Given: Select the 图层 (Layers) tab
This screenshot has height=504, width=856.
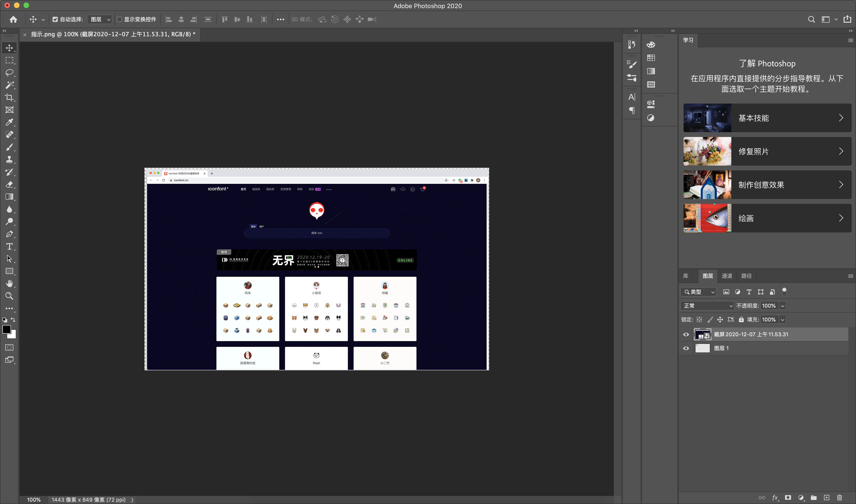Looking at the screenshot, I should tap(707, 276).
